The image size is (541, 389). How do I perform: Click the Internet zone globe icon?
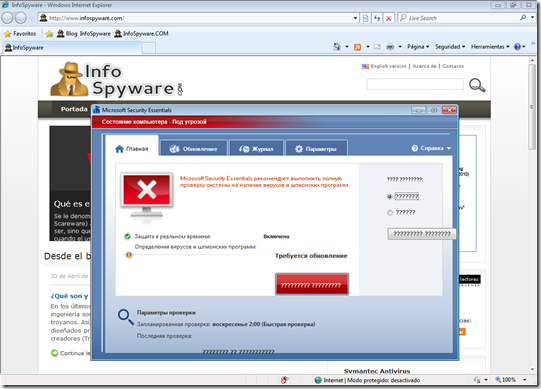point(318,380)
